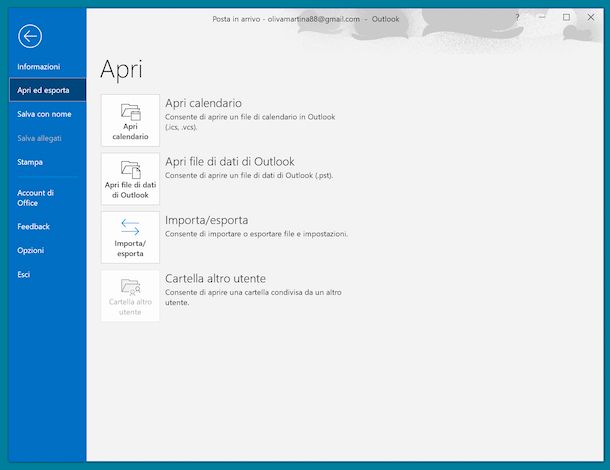Select Apri ed esporta in the sidebar
This screenshot has height=470, width=610.
click(x=47, y=90)
